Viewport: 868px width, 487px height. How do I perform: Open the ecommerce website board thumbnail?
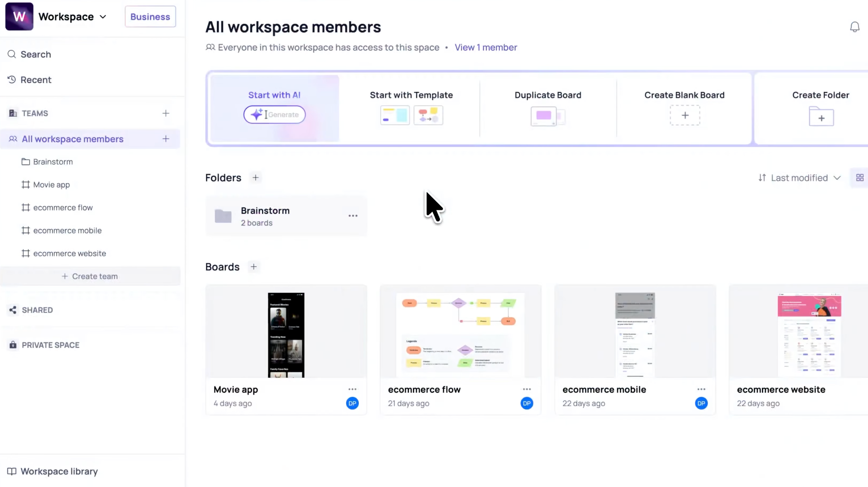pos(809,333)
